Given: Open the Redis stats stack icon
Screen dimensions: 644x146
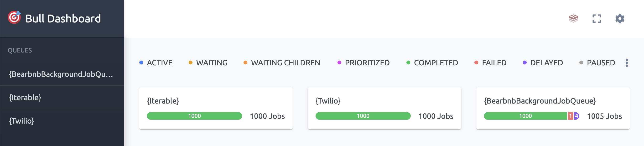Looking at the screenshot, I should click(x=573, y=19).
